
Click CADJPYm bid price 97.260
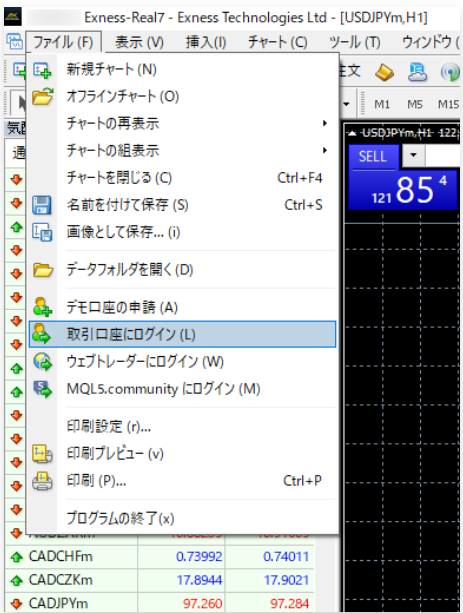tap(203, 603)
